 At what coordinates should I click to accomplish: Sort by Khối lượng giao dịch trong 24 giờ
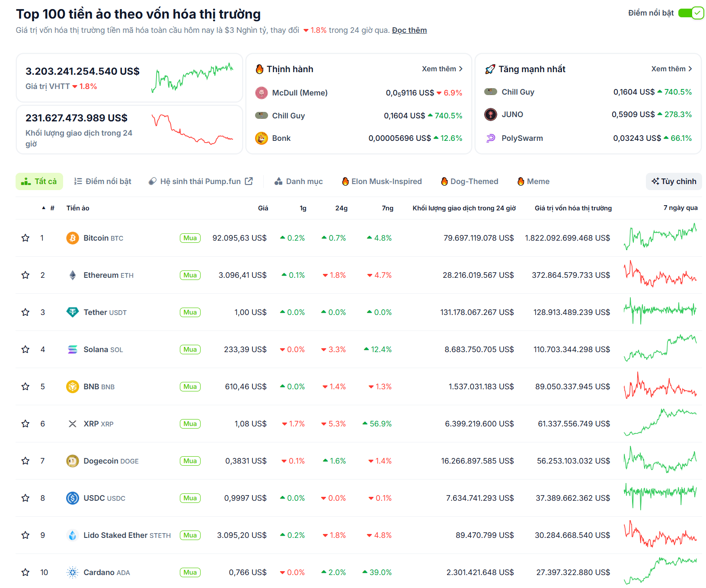tap(464, 208)
